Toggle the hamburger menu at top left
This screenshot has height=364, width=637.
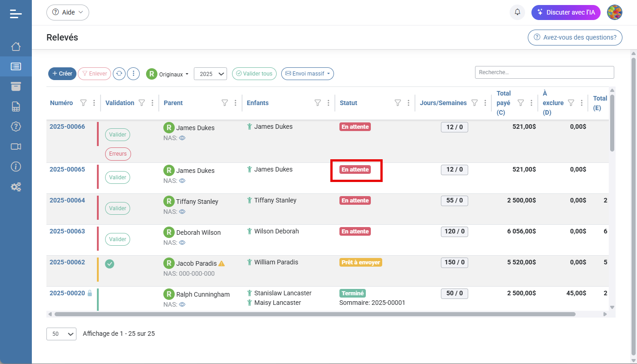point(16,14)
